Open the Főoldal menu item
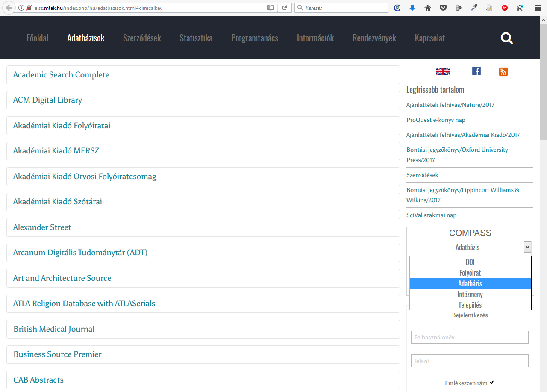547x392 pixels. (38, 38)
